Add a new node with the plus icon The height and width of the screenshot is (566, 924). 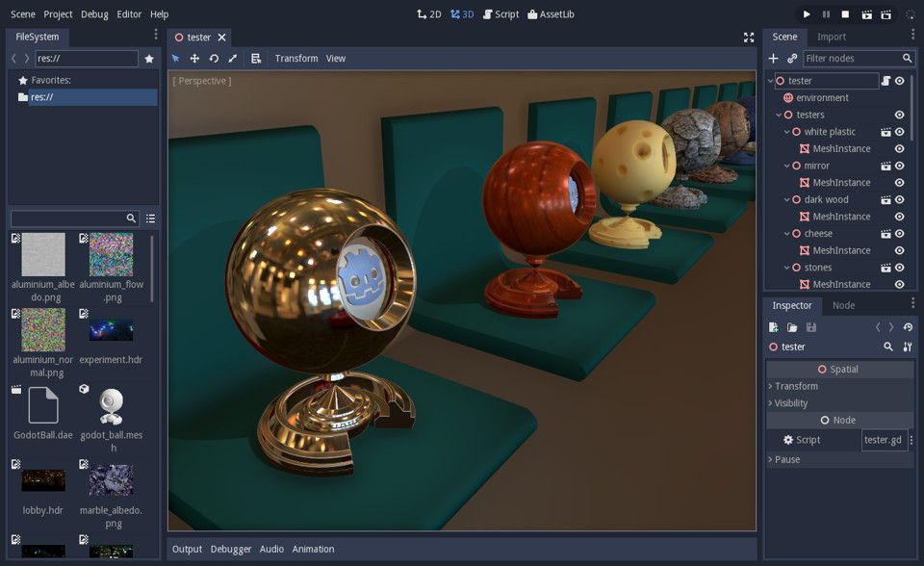pyautogui.click(x=773, y=58)
